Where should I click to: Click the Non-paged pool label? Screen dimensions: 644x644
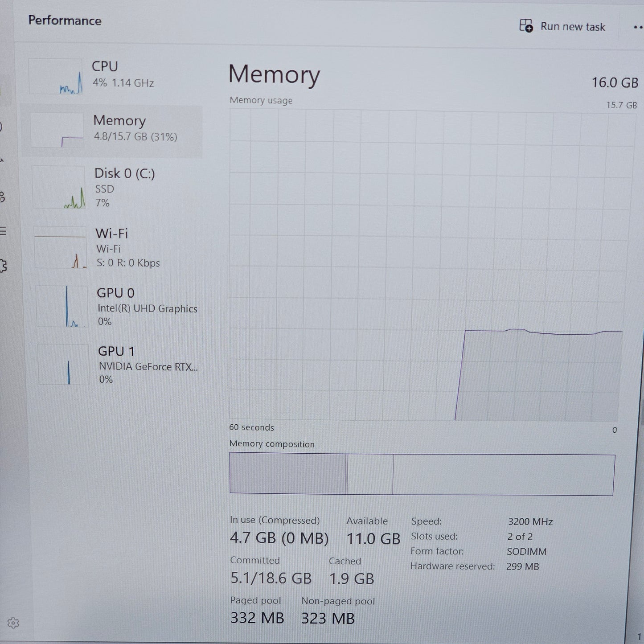pyautogui.click(x=338, y=601)
